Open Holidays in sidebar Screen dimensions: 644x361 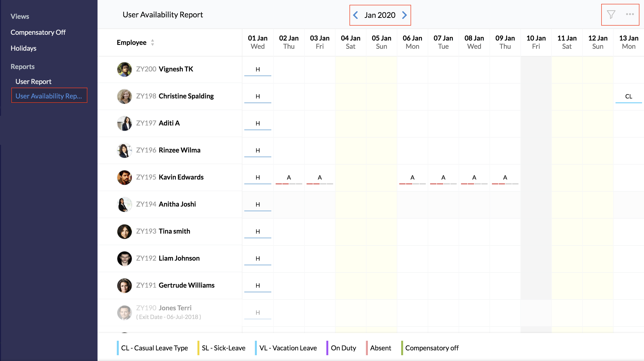(23, 48)
